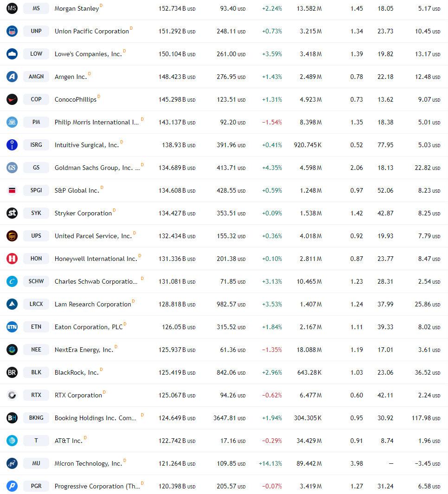Select the MU ticker badge
Viewport: 448px width, 494px height.
pyautogui.click(x=36, y=463)
